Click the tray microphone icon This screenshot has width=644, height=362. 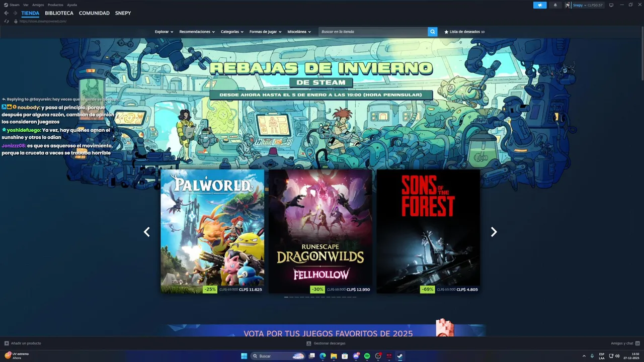pos(592,356)
